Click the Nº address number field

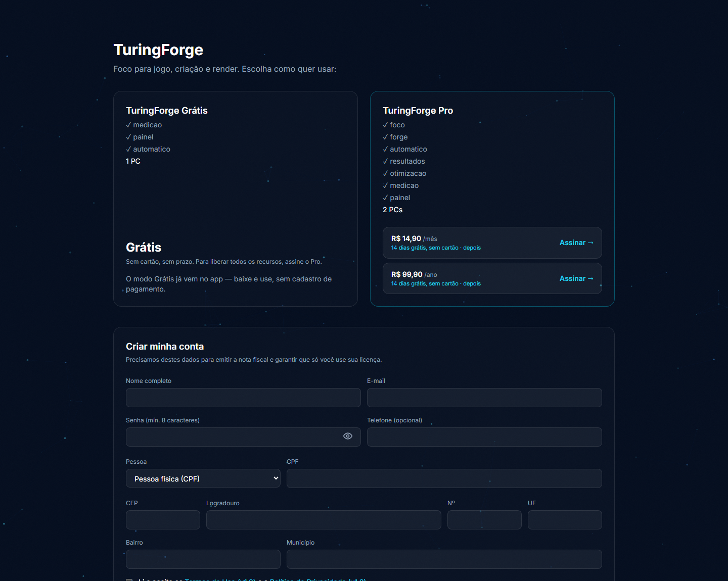pyautogui.click(x=484, y=520)
